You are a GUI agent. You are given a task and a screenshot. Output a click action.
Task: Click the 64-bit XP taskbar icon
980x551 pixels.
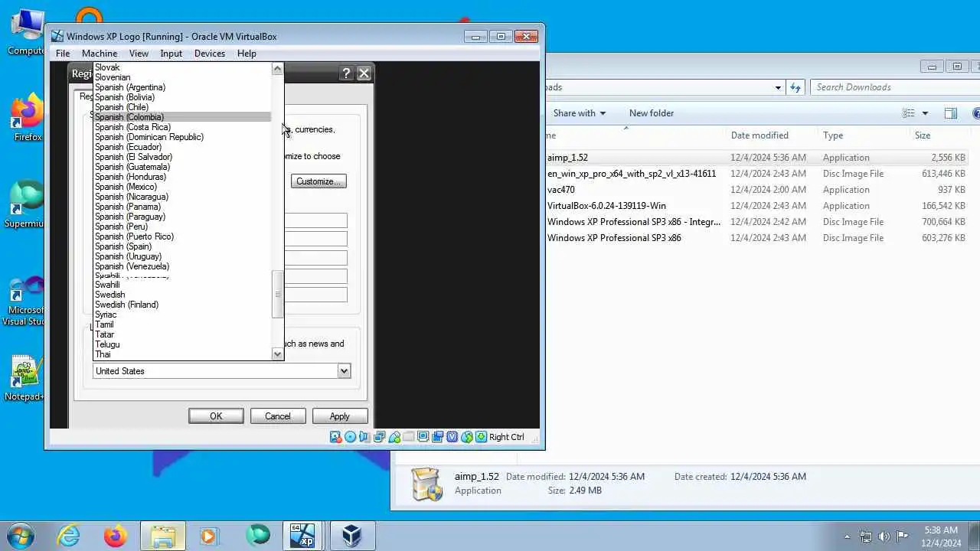302,536
